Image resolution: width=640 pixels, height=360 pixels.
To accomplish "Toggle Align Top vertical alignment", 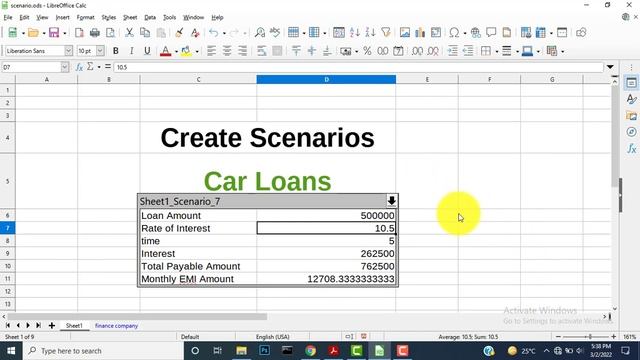I will coord(296,51).
